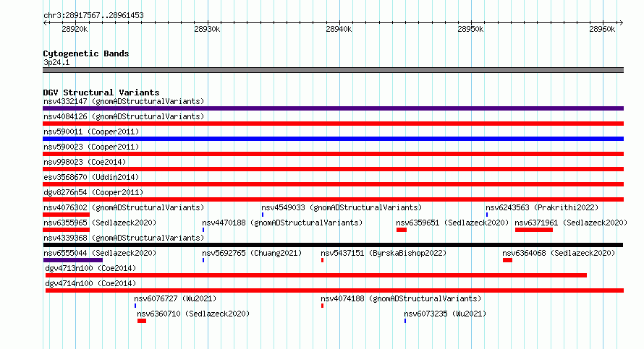Open nsv6360710 (Sedlazeck2020) variant

click(193, 314)
